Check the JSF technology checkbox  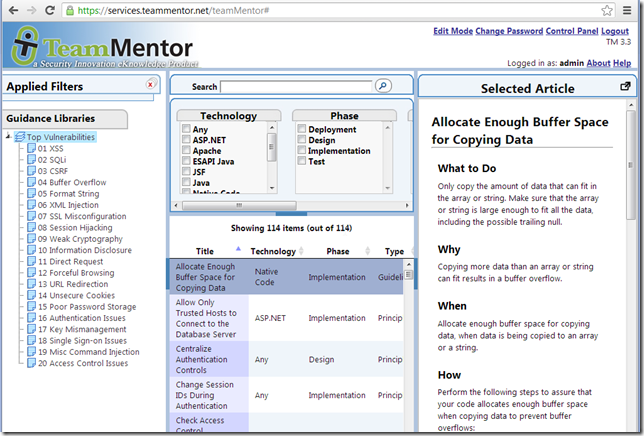coord(186,171)
